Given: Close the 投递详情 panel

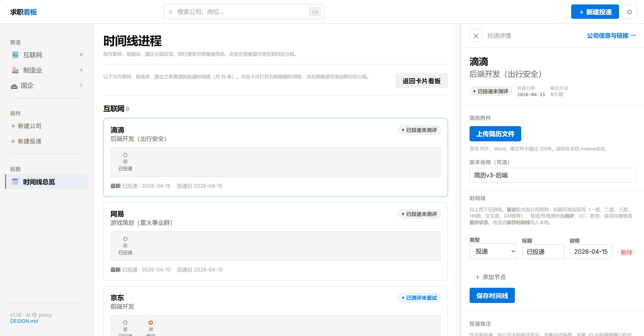Looking at the screenshot, I should click(x=476, y=36).
